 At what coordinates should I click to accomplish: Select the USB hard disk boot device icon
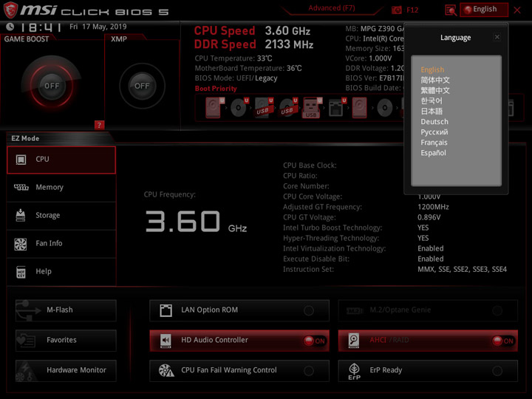pyautogui.click(x=263, y=108)
